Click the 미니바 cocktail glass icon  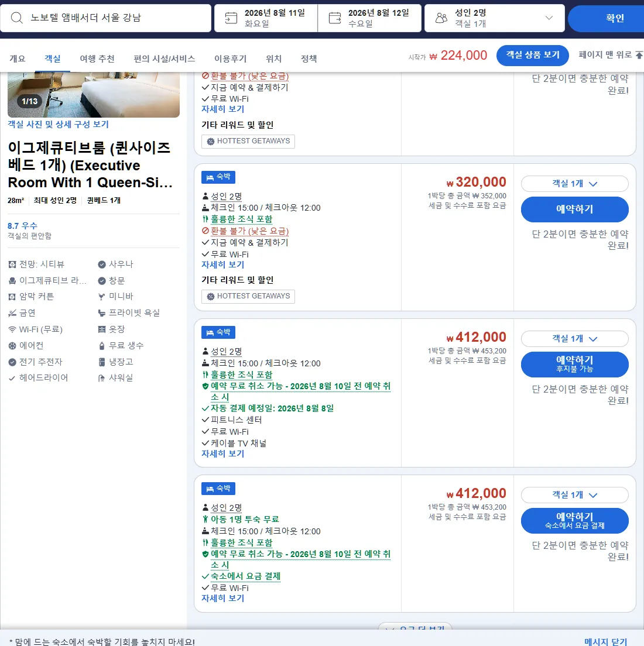point(102,297)
